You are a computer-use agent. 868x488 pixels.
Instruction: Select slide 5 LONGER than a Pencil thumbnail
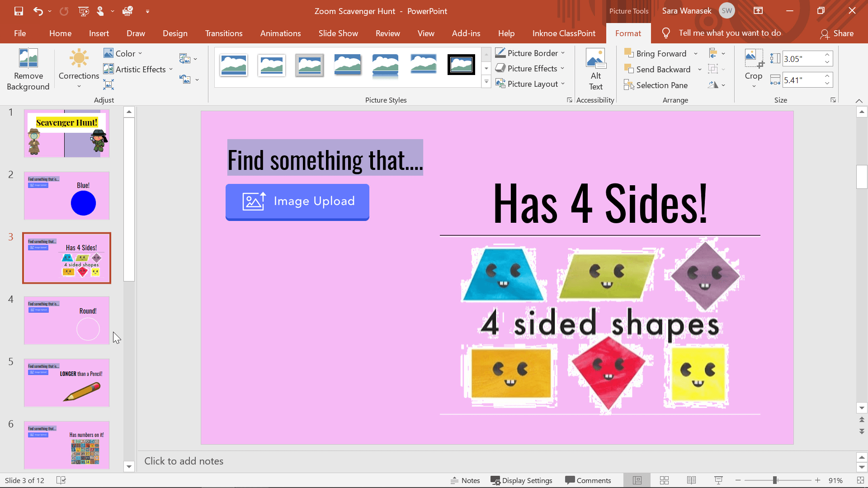pyautogui.click(x=66, y=383)
